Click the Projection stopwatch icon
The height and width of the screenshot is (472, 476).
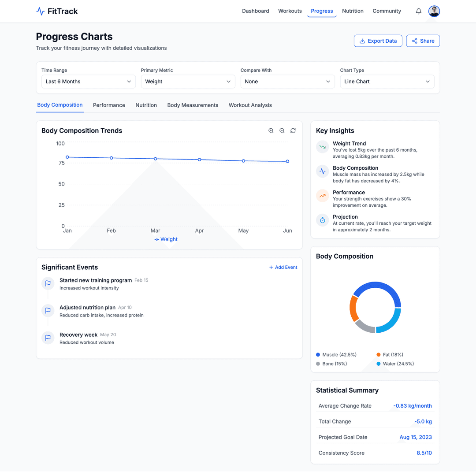[x=323, y=220]
